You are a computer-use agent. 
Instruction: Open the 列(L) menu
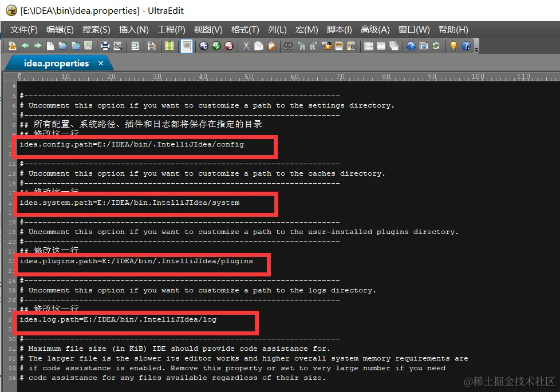277,30
